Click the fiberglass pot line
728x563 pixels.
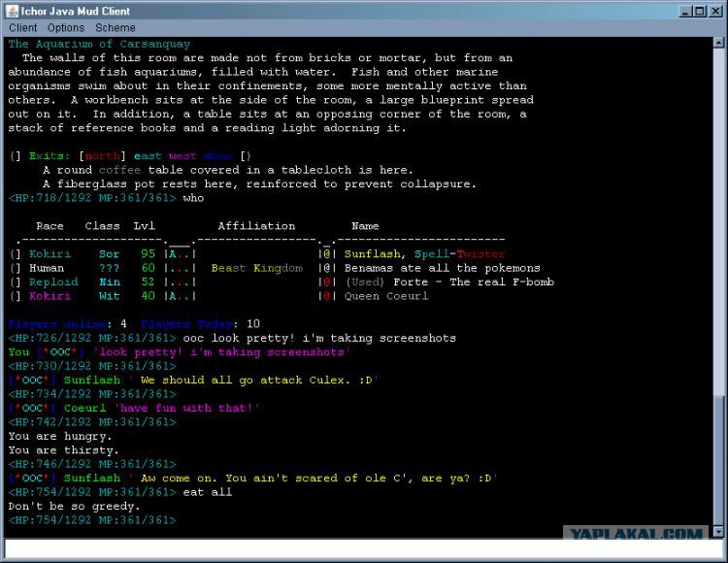[x=259, y=184]
